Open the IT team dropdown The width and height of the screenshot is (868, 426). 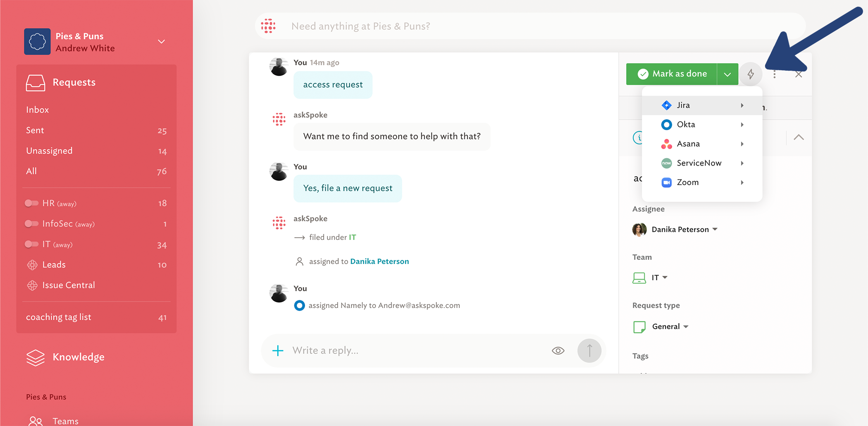(x=665, y=278)
